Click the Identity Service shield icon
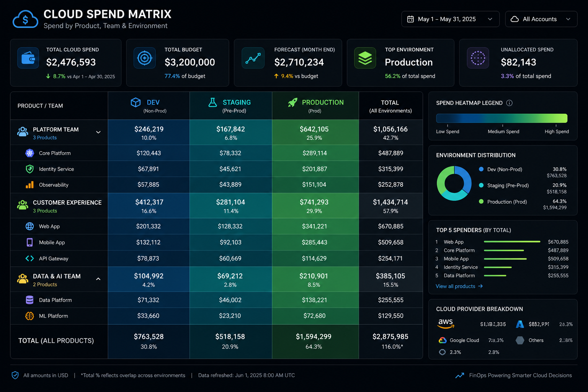 click(29, 169)
